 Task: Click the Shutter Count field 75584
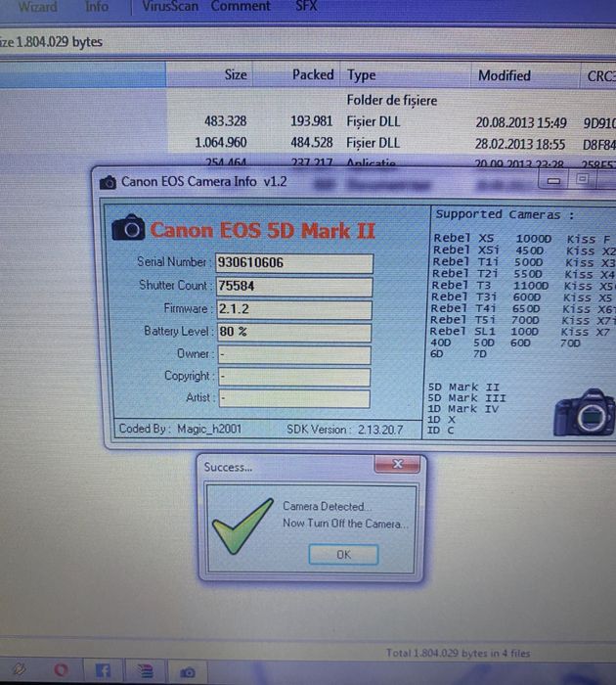click(x=294, y=286)
